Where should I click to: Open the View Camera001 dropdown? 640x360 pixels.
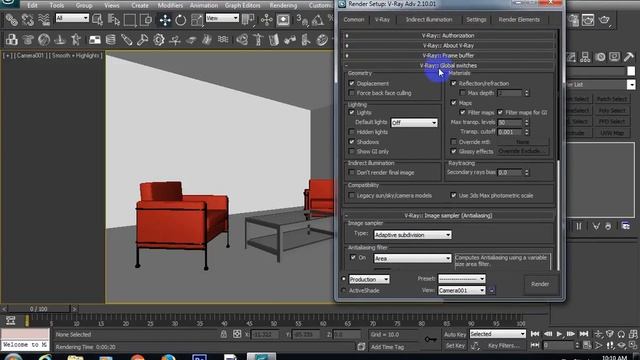tap(462, 290)
